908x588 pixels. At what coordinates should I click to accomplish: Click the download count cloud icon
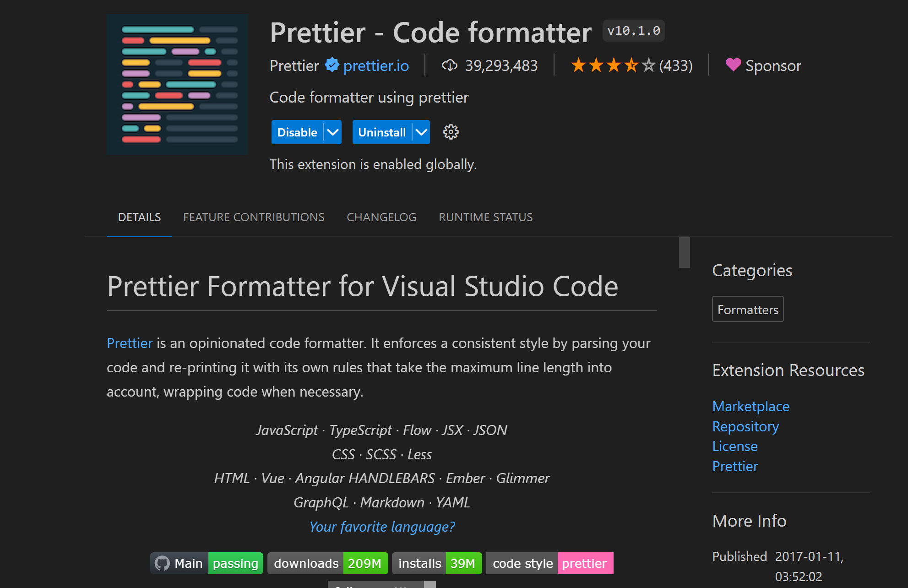[450, 65]
